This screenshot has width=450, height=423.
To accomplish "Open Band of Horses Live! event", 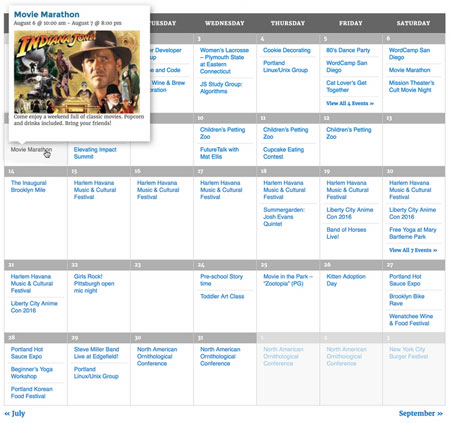I will tap(346, 233).
